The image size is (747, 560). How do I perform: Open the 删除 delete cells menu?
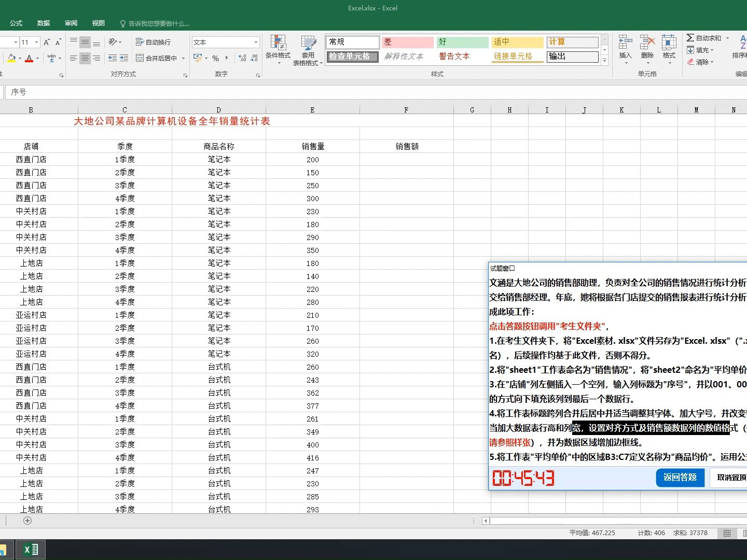click(x=647, y=50)
